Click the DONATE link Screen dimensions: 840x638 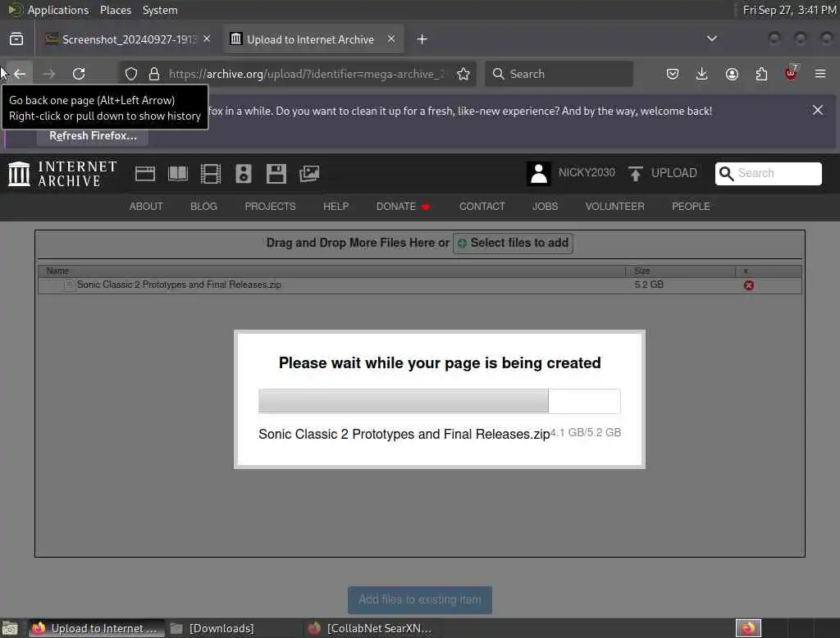click(403, 206)
